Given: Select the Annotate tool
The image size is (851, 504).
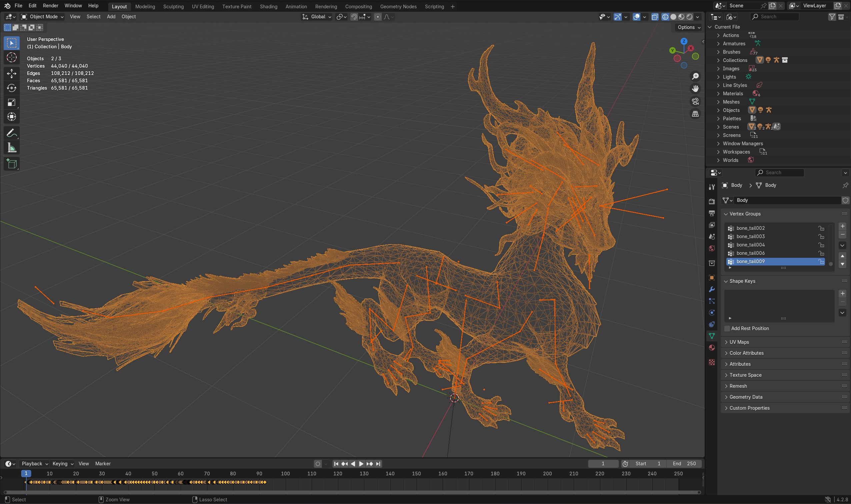Looking at the screenshot, I should 12,133.
